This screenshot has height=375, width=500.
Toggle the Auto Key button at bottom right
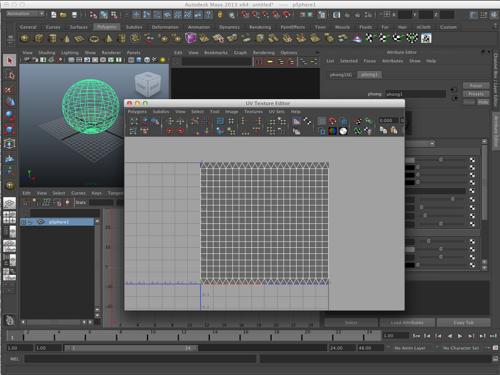495,348
